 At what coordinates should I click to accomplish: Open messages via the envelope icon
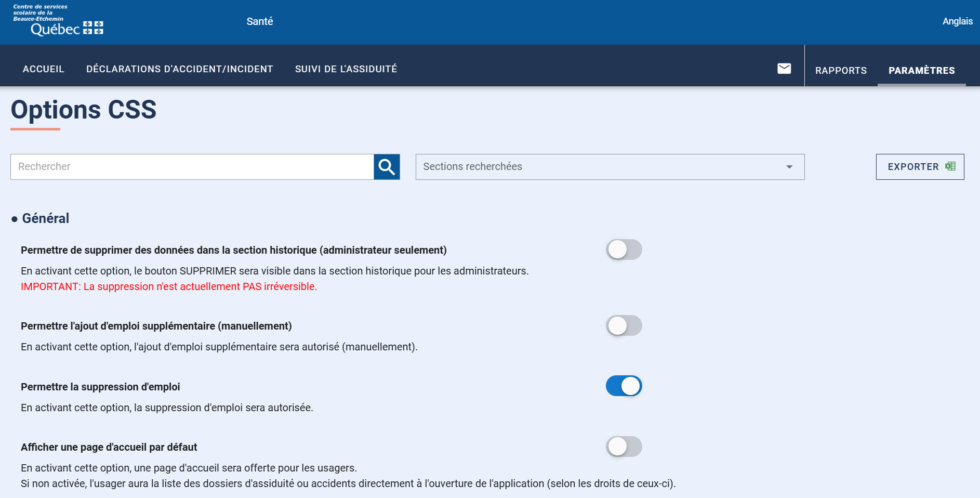[x=784, y=69]
